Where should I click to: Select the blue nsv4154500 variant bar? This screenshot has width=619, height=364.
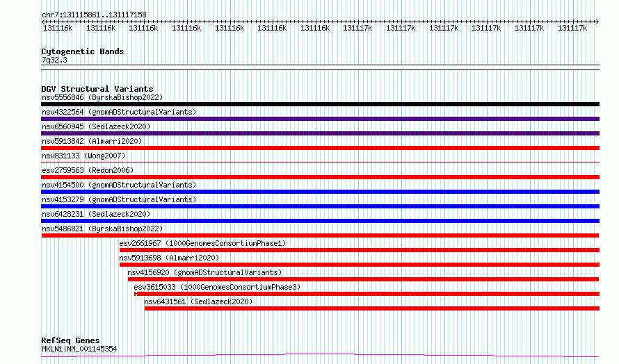[320, 192]
